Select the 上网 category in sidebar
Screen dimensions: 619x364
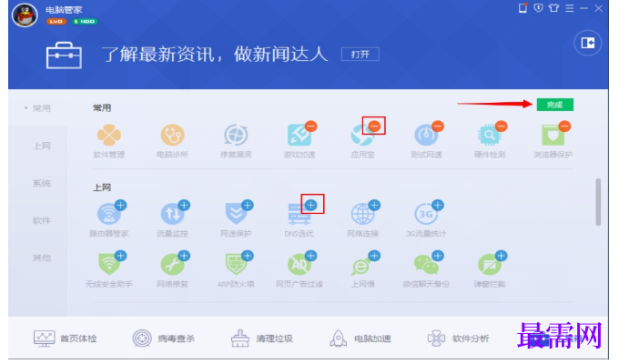coord(42,146)
